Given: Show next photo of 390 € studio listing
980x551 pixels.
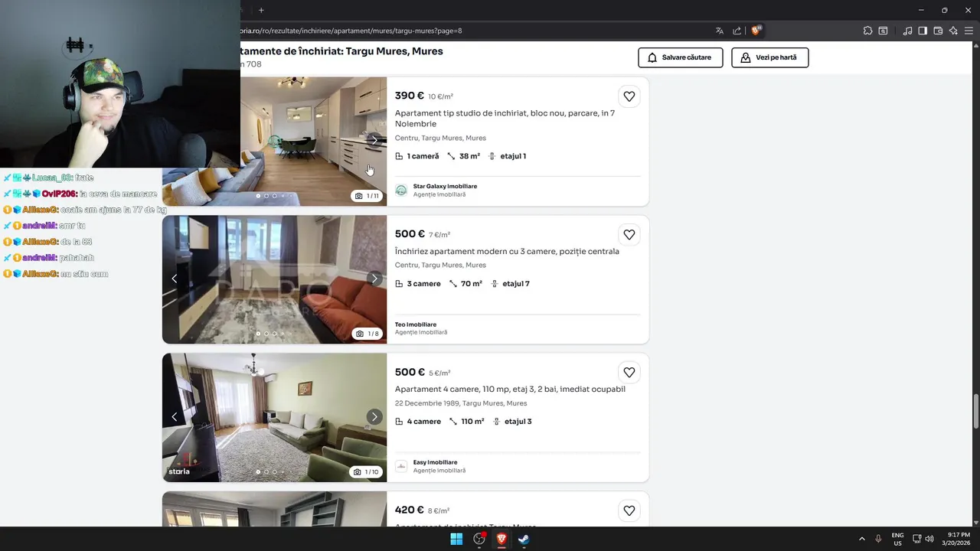Looking at the screenshot, I should (374, 140).
